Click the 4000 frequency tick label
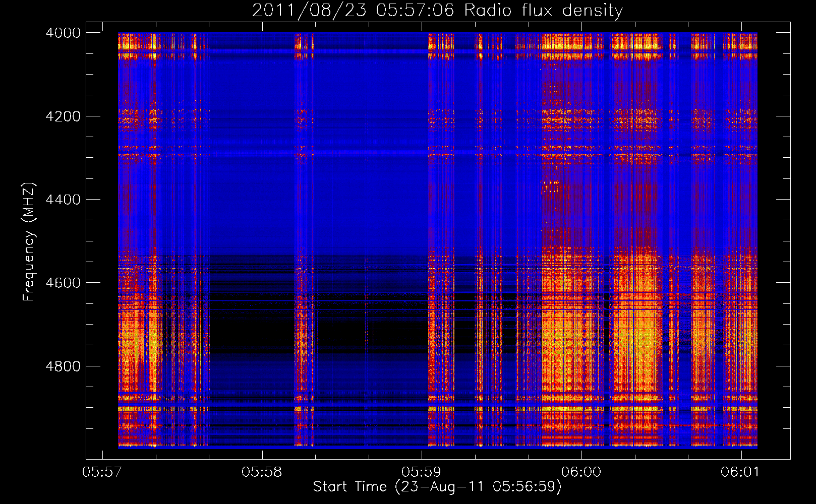The height and width of the screenshot is (504, 816). click(63, 33)
